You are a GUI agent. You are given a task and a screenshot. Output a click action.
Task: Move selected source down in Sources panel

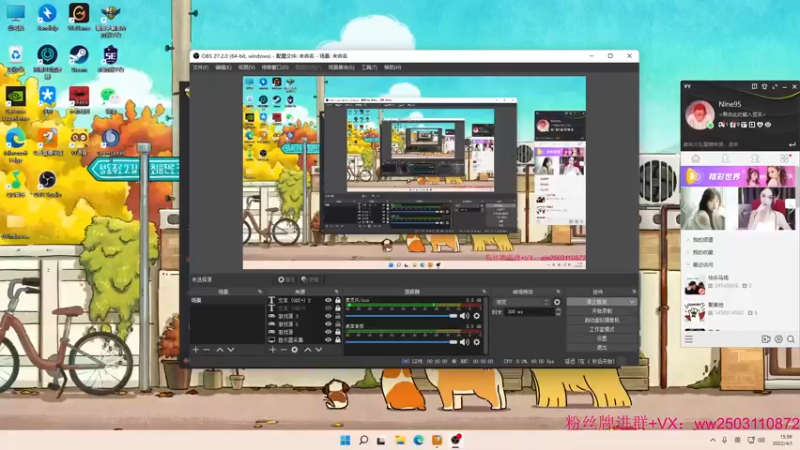coord(318,350)
